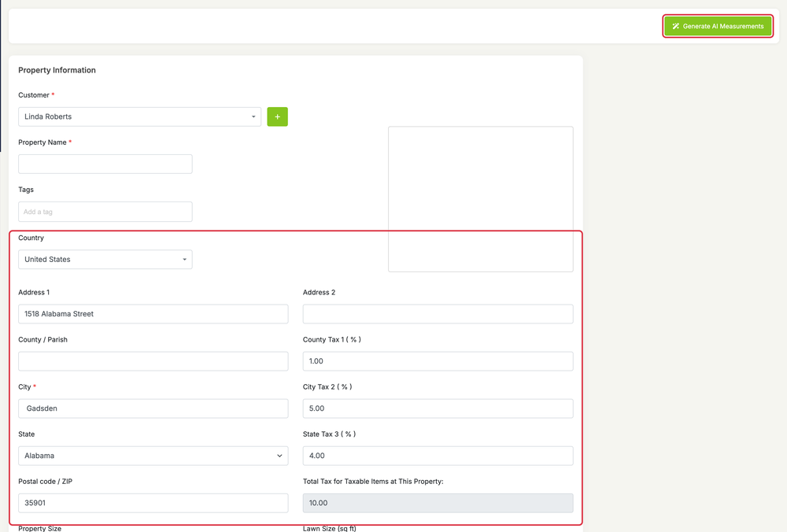This screenshot has width=787, height=532.
Task: Edit the Address 1 field
Action: [x=153, y=314]
